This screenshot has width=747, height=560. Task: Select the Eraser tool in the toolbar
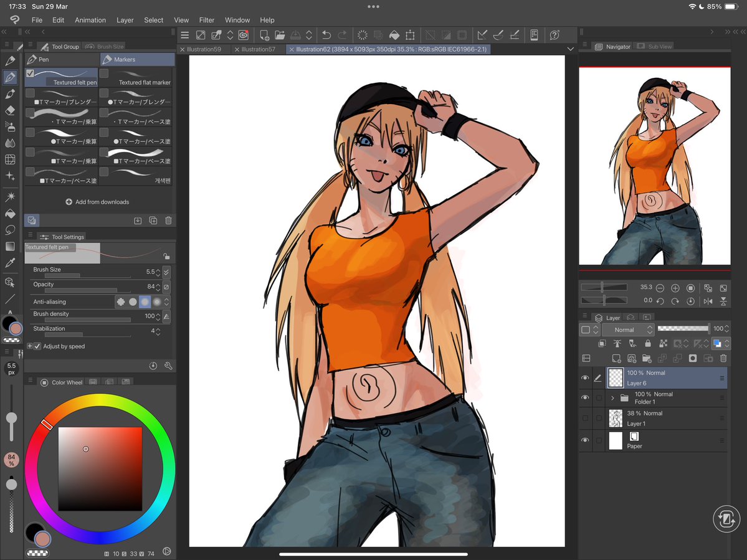pyautogui.click(x=10, y=110)
